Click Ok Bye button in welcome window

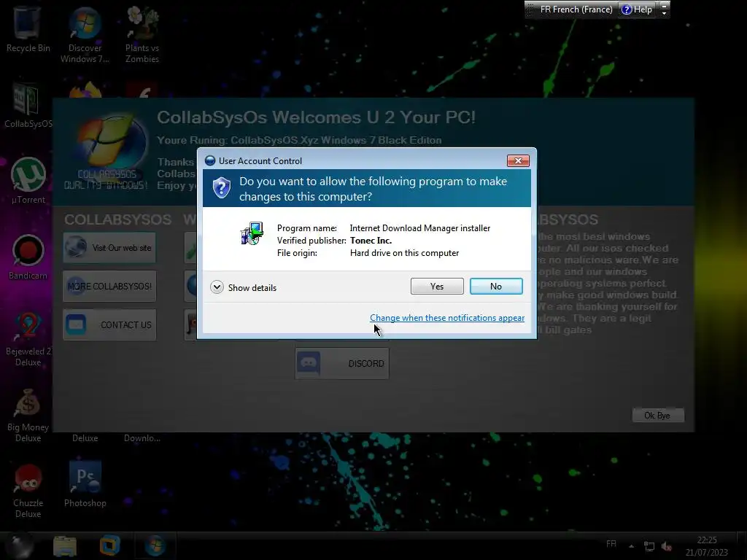[x=658, y=415]
